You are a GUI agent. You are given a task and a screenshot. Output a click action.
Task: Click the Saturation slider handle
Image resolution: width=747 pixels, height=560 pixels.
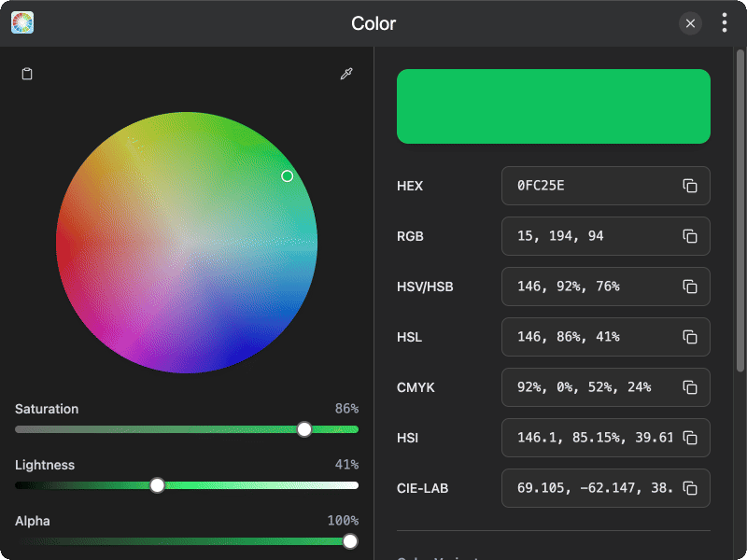point(304,429)
